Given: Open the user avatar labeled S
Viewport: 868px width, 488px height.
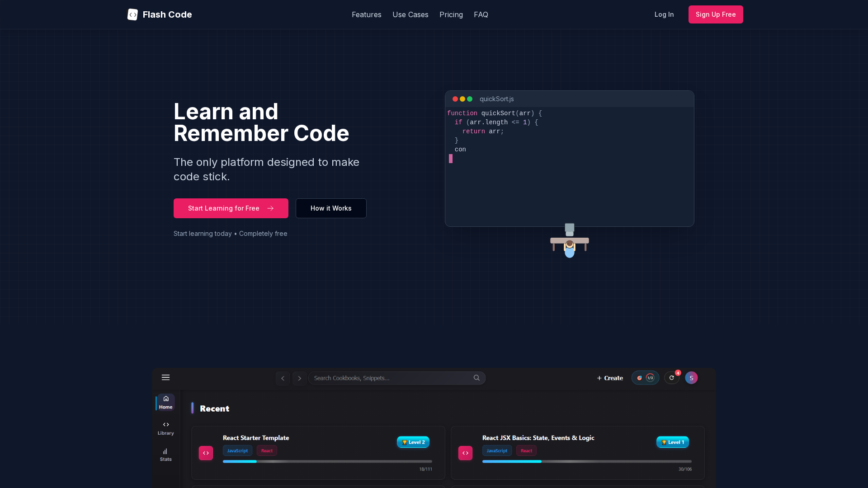Looking at the screenshot, I should (x=691, y=378).
